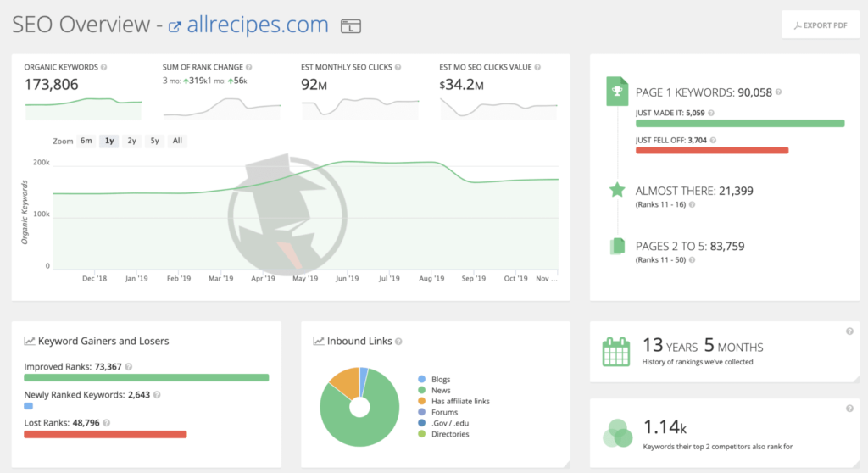Set chart zoom to 2y

coord(131,141)
